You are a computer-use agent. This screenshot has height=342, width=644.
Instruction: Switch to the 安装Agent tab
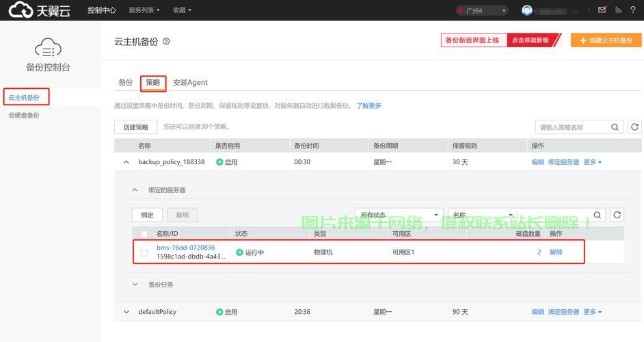click(190, 82)
